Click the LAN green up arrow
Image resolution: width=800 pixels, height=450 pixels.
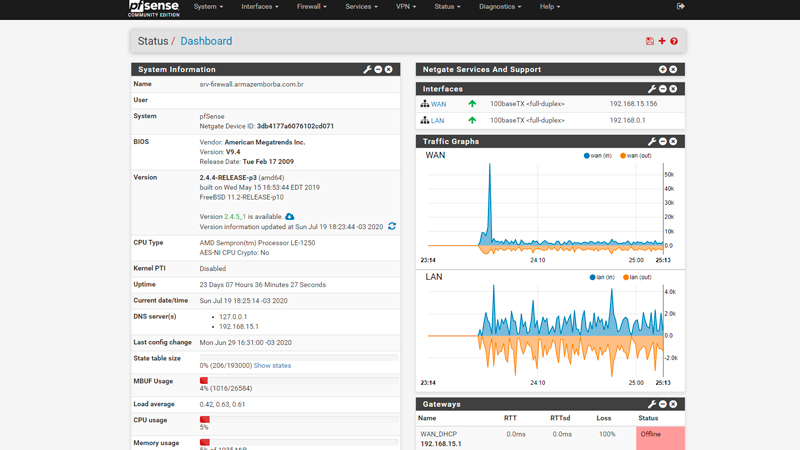pyautogui.click(x=472, y=120)
